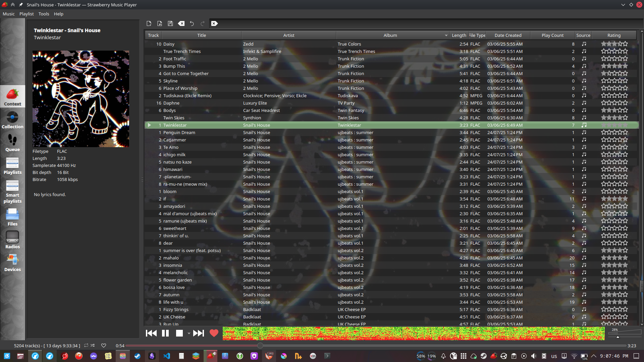Screen dimensions: 644x362
Task: Undo the last playlist change
Action: (x=192, y=23)
